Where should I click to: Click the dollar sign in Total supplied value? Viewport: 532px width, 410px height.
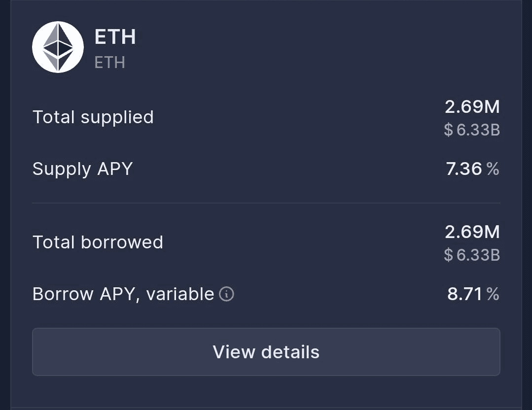[448, 130]
